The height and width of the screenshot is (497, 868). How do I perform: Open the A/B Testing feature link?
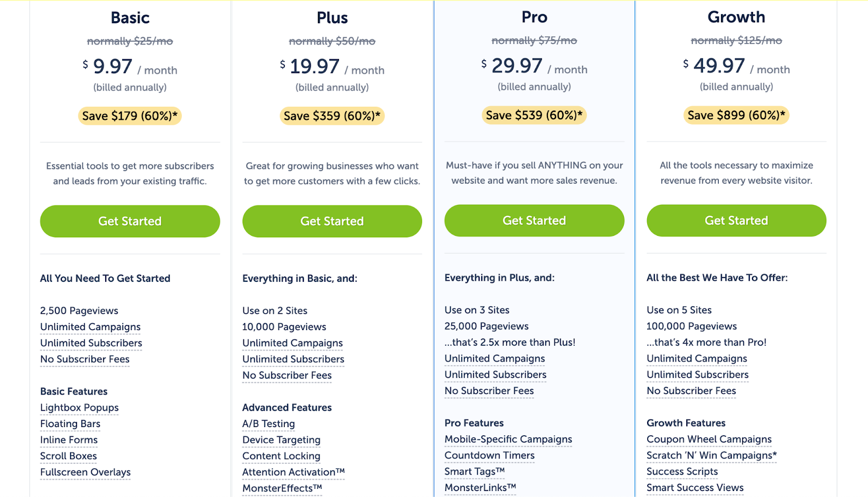[x=269, y=424]
